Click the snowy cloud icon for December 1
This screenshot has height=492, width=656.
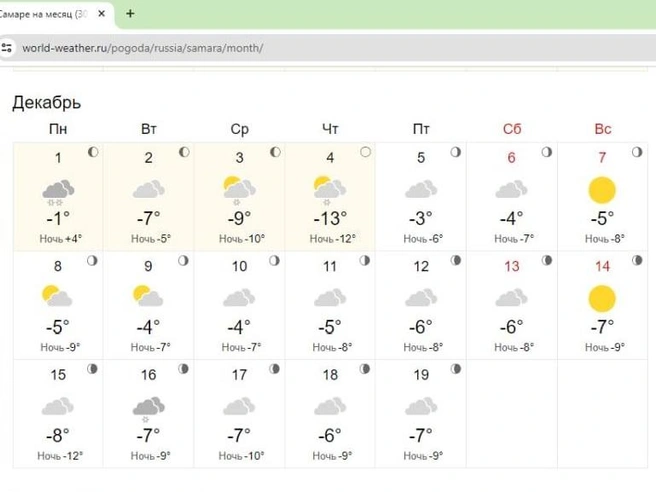[58, 192]
